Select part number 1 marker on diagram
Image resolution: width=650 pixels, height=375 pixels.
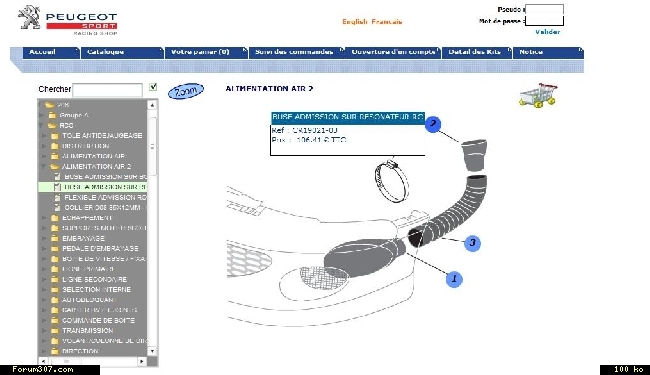(x=454, y=279)
